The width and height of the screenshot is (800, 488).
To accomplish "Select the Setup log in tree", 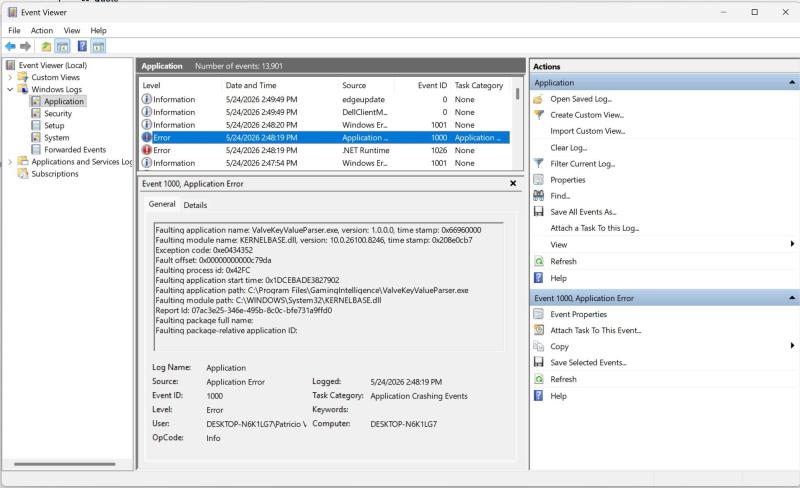I will click(54, 126).
